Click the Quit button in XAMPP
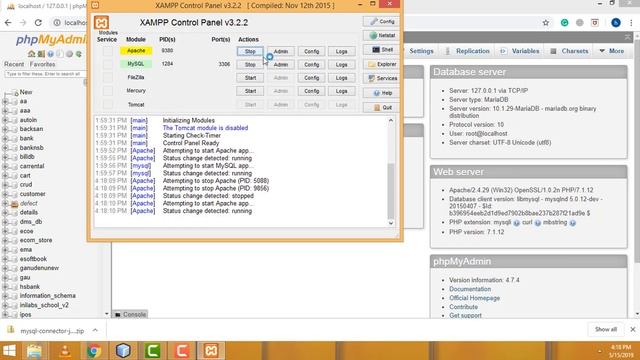640x360 pixels. pyautogui.click(x=382, y=107)
